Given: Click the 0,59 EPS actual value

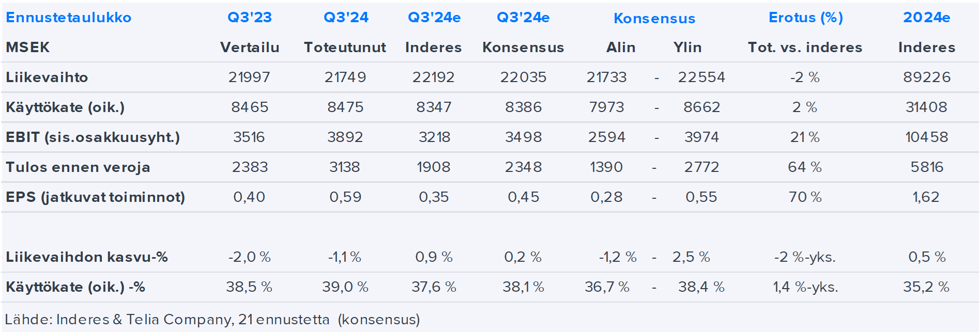Looking at the screenshot, I should (345, 197).
